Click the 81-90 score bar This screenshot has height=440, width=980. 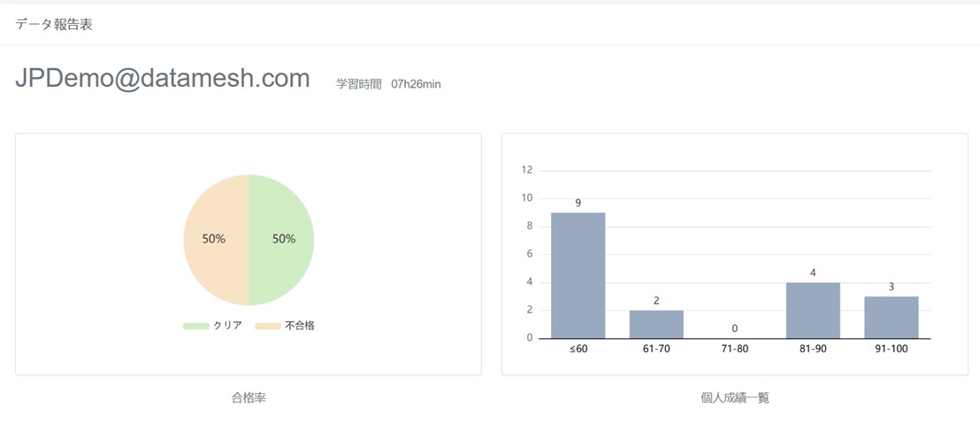813,310
